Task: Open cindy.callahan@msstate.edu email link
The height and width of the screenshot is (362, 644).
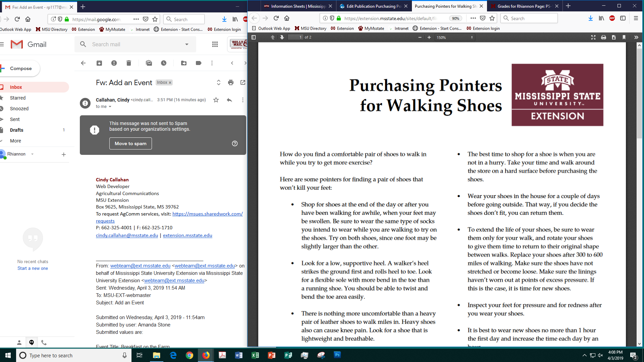Action: tap(127, 235)
